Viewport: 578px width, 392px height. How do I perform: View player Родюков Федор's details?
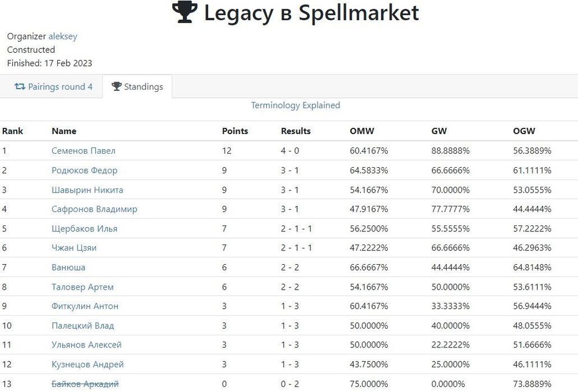tap(84, 171)
